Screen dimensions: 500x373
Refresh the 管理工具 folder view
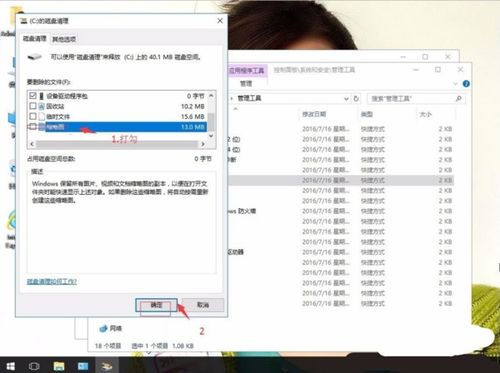pyautogui.click(x=356, y=99)
